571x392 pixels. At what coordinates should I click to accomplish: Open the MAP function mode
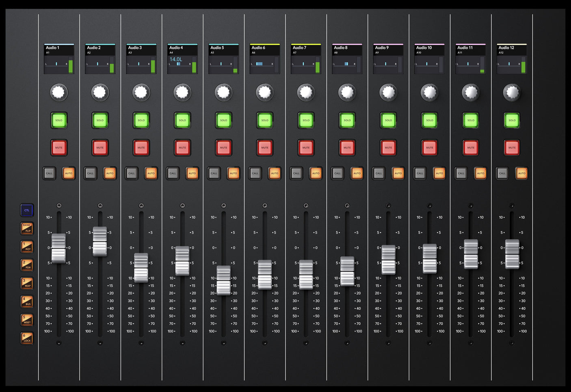[x=26, y=283]
